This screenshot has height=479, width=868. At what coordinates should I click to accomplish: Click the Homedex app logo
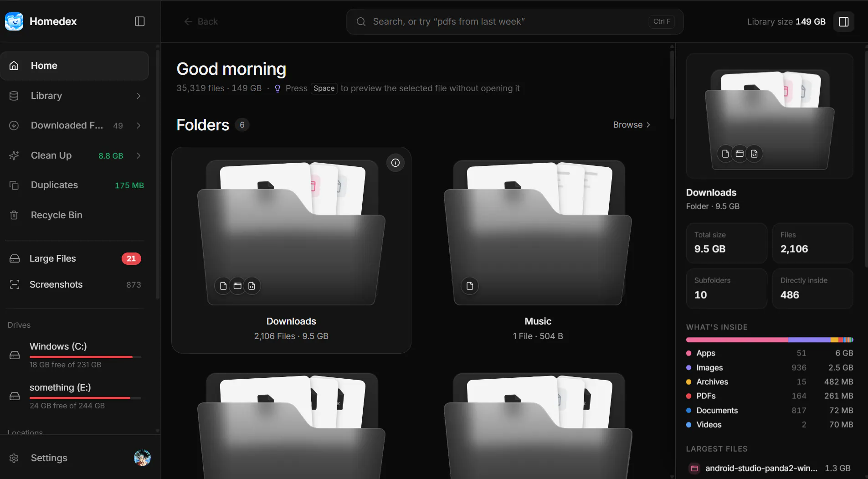coord(14,21)
